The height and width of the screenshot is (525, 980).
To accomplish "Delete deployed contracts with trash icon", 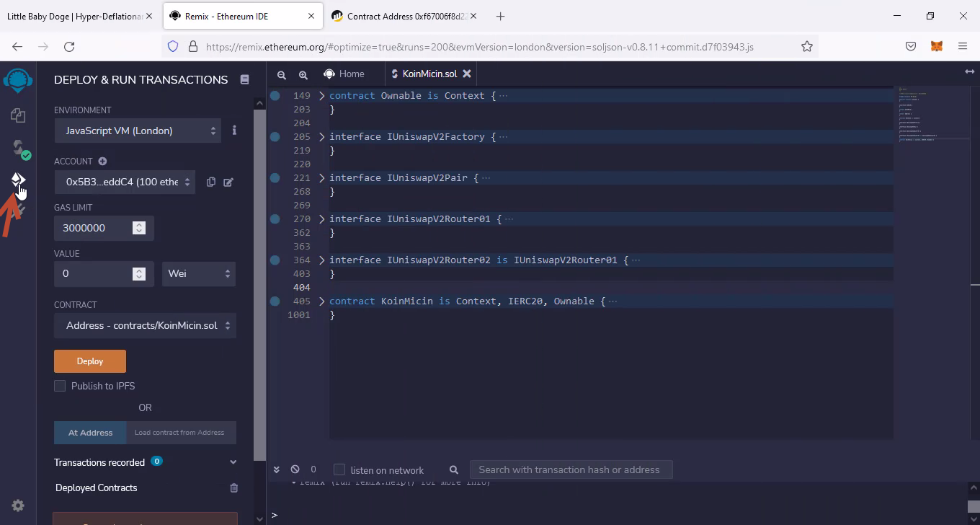I will tap(233, 488).
